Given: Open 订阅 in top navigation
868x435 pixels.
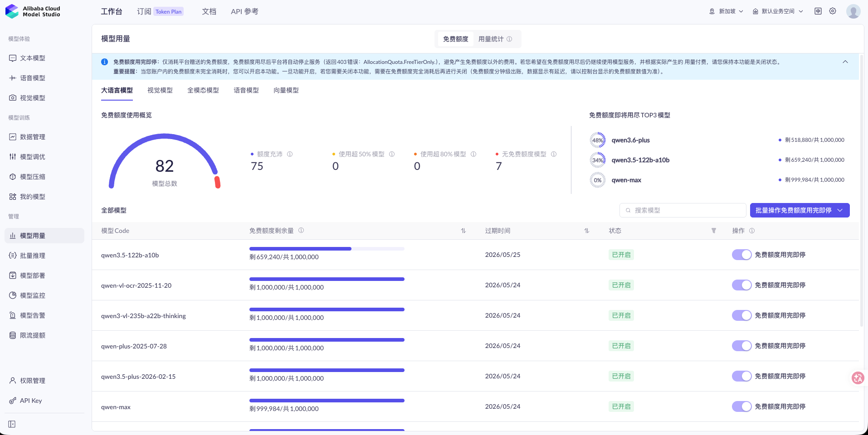Looking at the screenshot, I should point(144,11).
